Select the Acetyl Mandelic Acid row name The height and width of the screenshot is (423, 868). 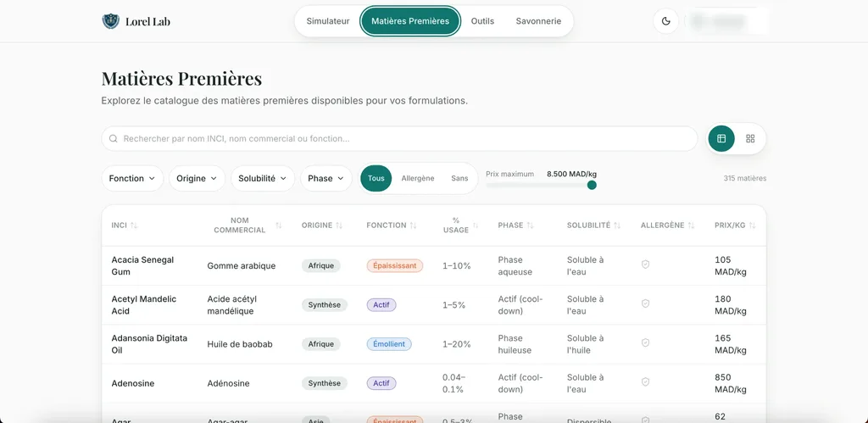pos(144,305)
